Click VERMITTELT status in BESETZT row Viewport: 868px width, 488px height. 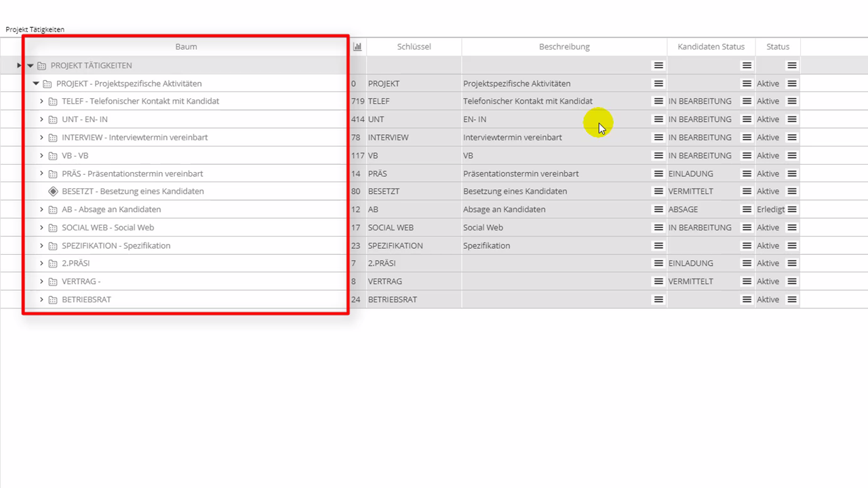[x=690, y=191]
